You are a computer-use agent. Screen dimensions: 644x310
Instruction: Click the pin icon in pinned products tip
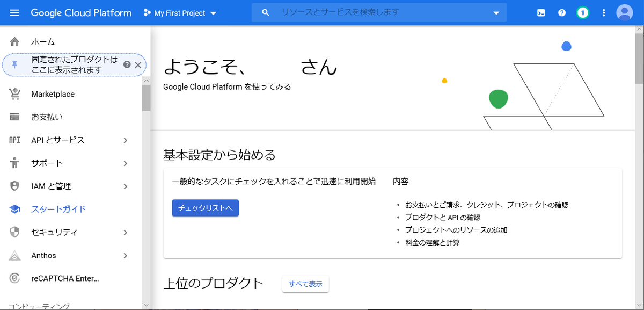[15, 65]
